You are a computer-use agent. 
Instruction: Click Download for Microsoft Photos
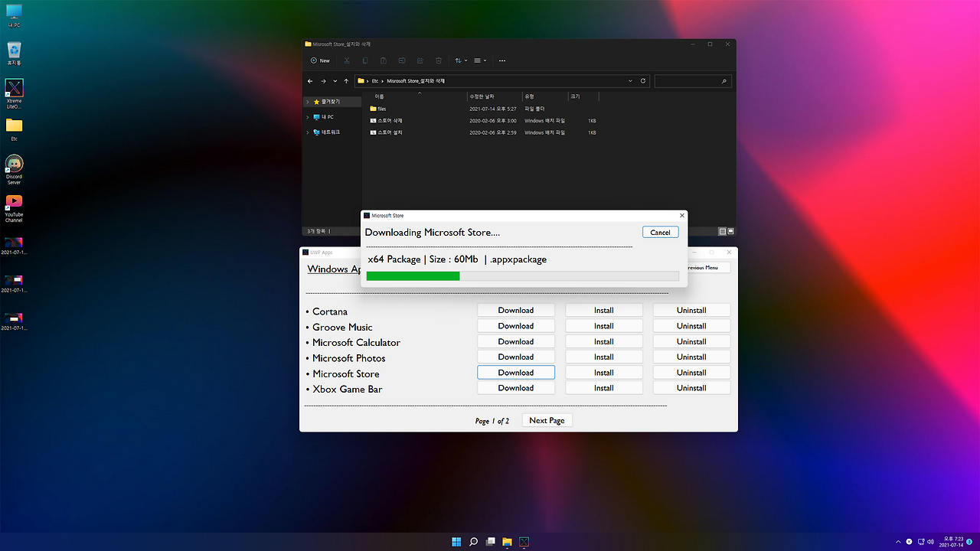pos(516,357)
